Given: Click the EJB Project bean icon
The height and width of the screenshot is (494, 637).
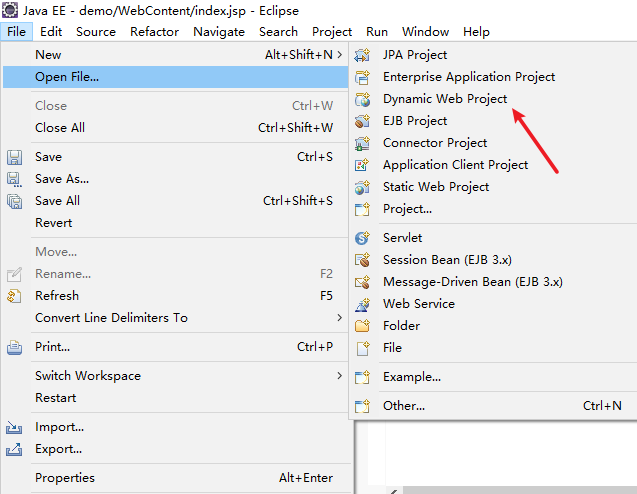Looking at the screenshot, I should (x=362, y=121).
